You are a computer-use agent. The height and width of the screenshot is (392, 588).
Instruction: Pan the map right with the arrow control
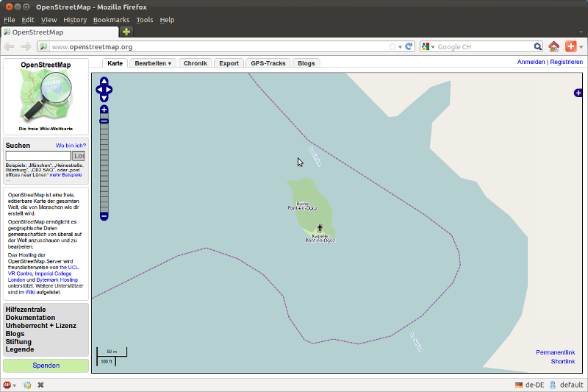[109, 90]
